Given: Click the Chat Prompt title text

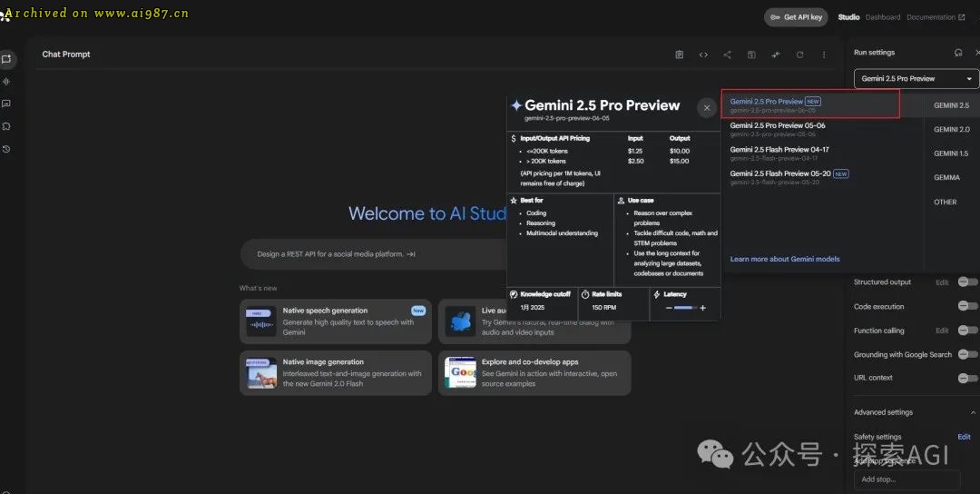Looking at the screenshot, I should 66,54.
